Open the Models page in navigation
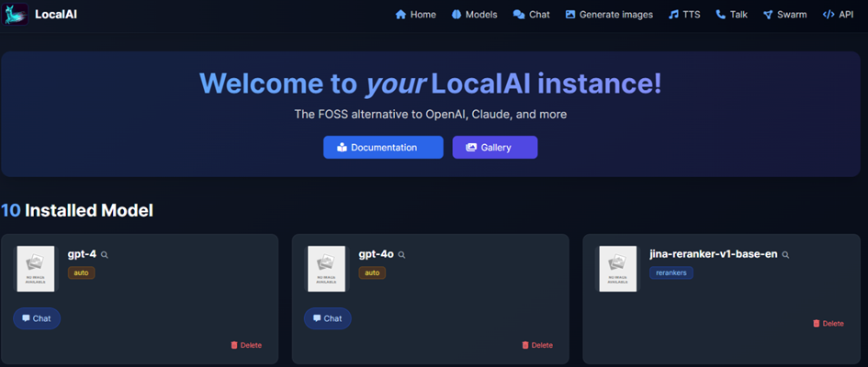Screen dimensions: 868x367 point(474,15)
